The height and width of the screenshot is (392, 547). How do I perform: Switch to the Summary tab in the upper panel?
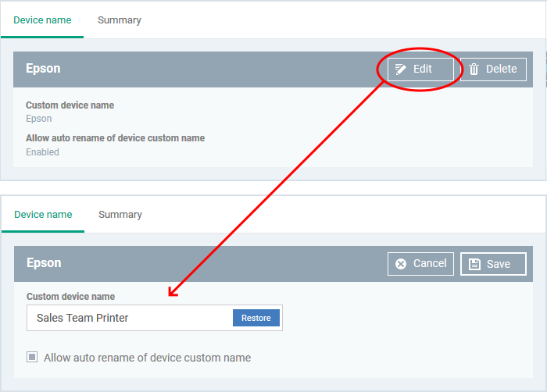tap(120, 20)
